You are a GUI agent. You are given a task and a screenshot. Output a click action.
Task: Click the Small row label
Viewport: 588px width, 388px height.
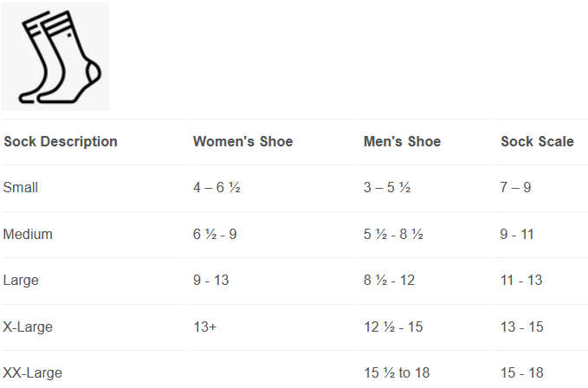(x=21, y=188)
